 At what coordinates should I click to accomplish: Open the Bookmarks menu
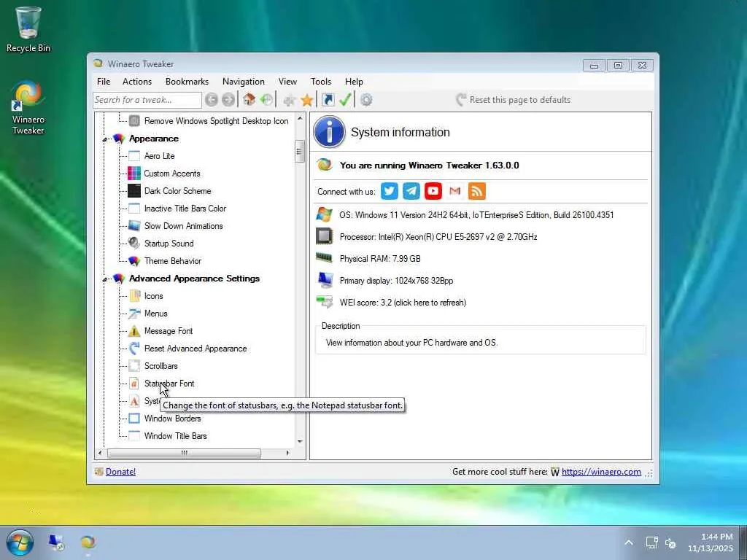click(187, 82)
